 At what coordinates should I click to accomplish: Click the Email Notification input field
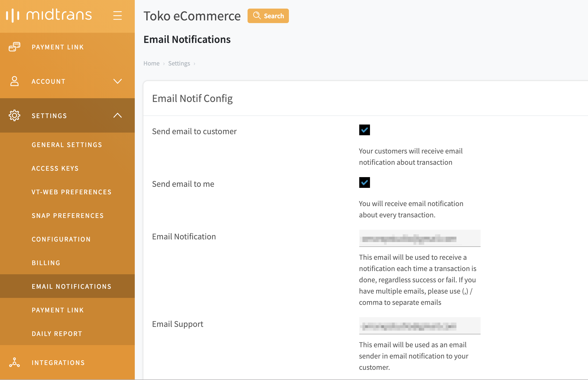[x=419, y=239]
